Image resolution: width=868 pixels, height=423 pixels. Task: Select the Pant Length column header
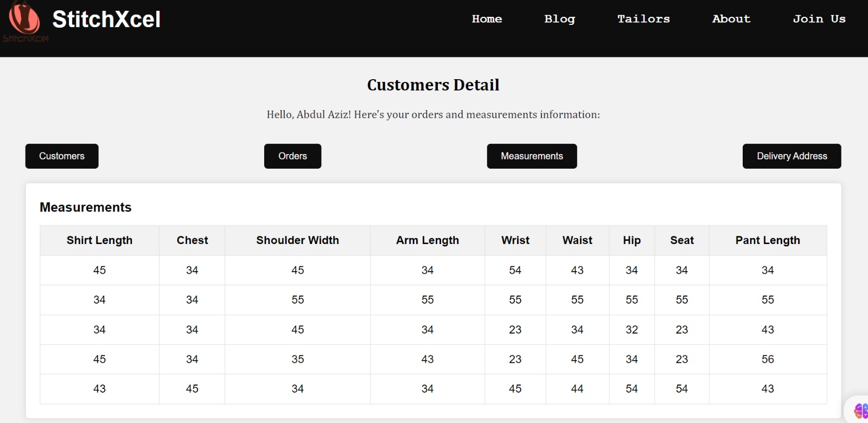(x=768, y=240)
